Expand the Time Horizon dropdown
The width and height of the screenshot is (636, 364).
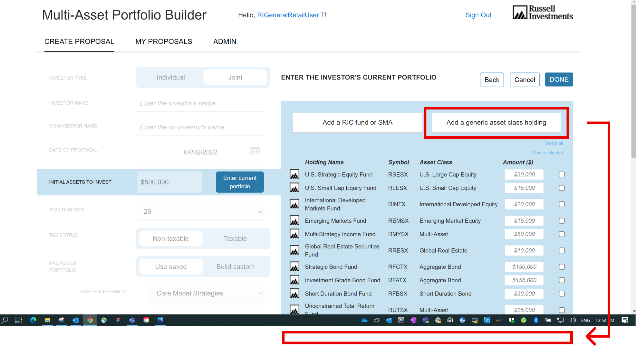(200, 211)
